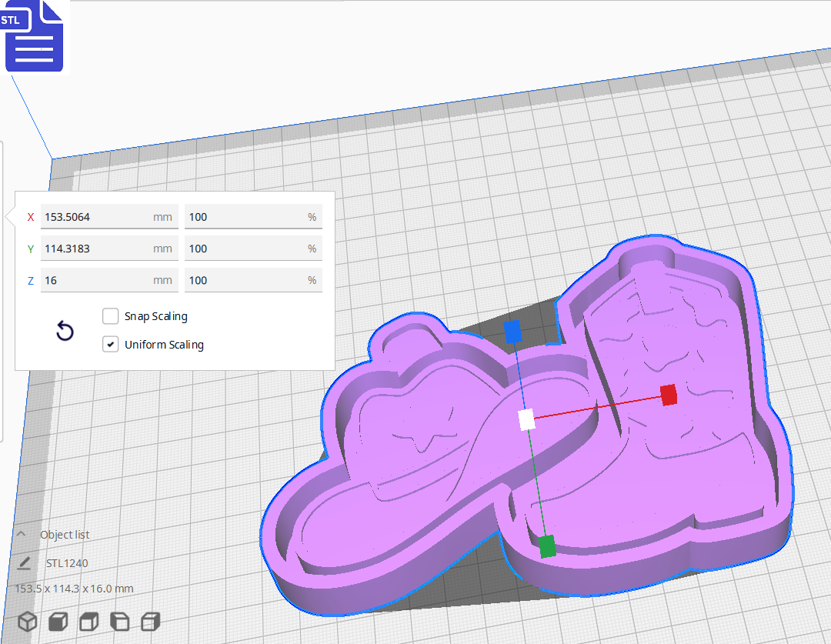Click the Z dimension field showing 16

pos(108,280)
